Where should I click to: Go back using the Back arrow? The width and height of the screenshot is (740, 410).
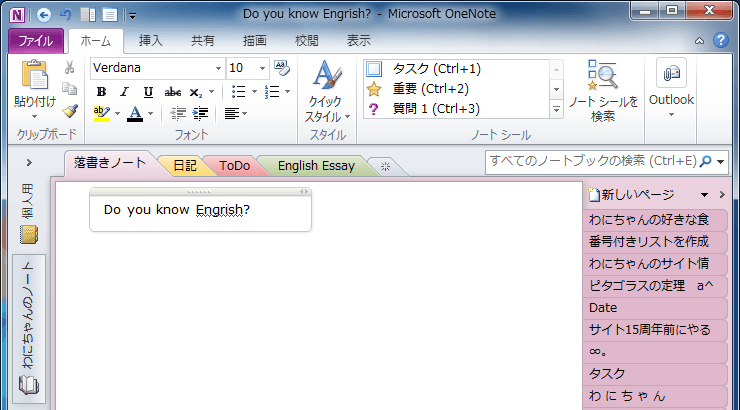(x=44, y=15)
